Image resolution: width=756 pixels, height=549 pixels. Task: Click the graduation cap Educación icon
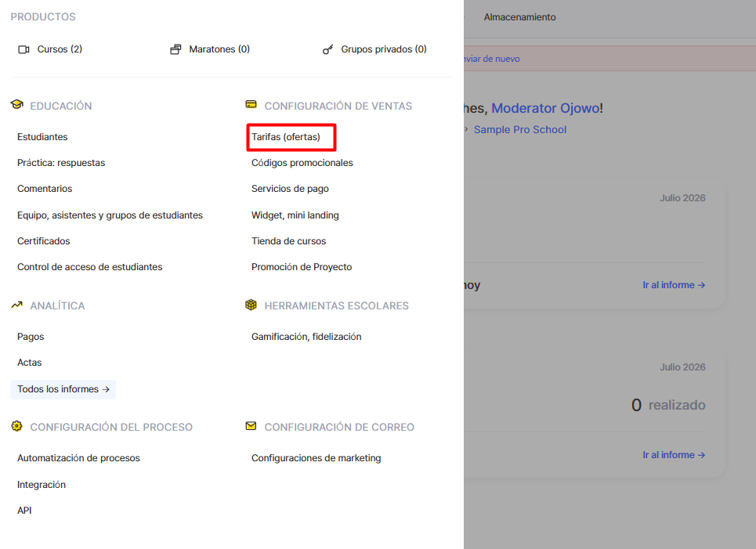17,104
